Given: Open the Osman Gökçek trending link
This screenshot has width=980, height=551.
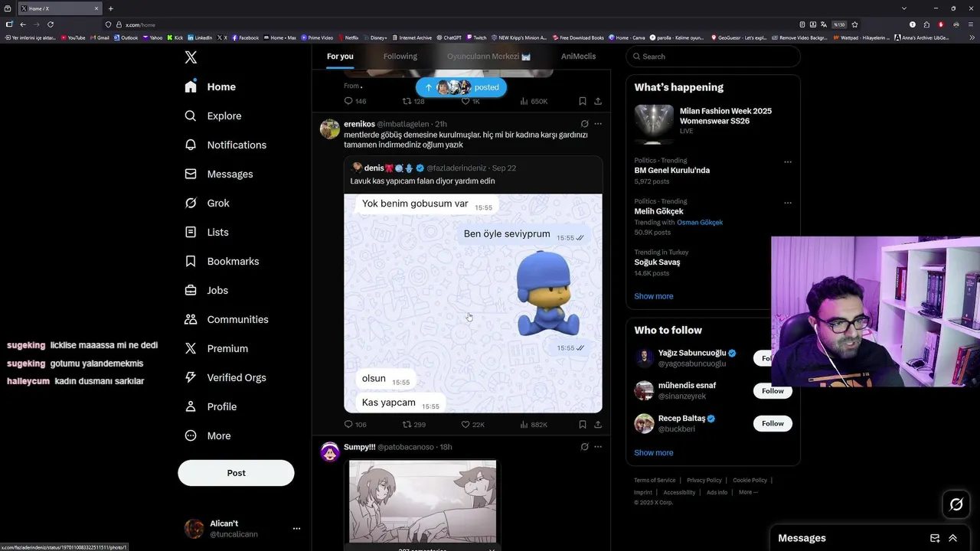Looking at the screenshot, I should [700, 223].
